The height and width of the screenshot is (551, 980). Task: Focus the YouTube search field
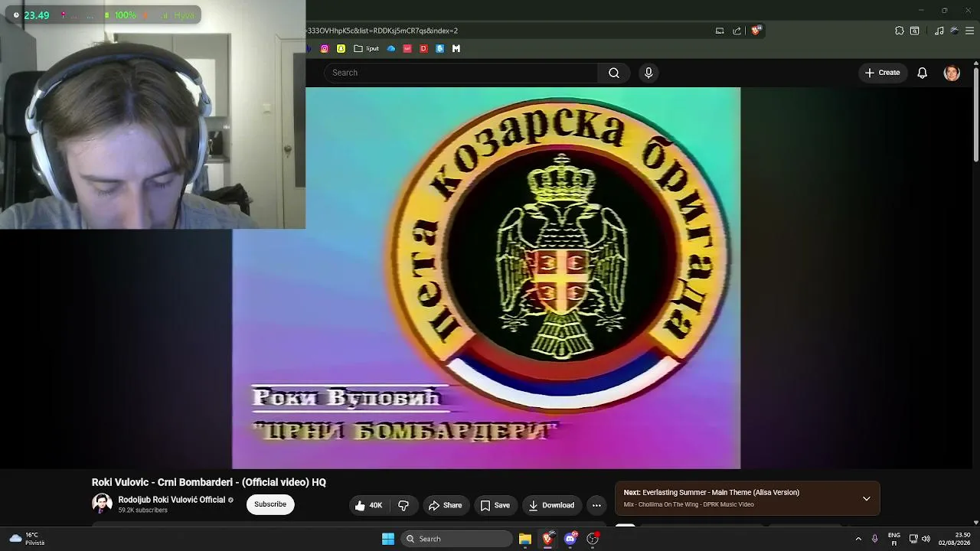[x=461, y=73]
